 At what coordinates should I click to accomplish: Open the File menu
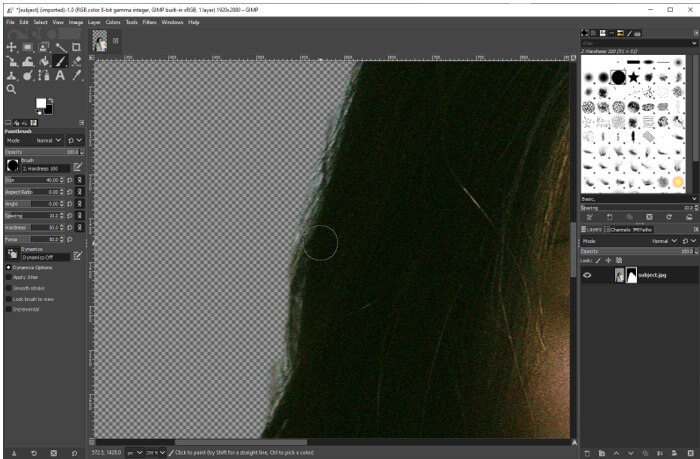pyautogui.click(x=10, y=22)
